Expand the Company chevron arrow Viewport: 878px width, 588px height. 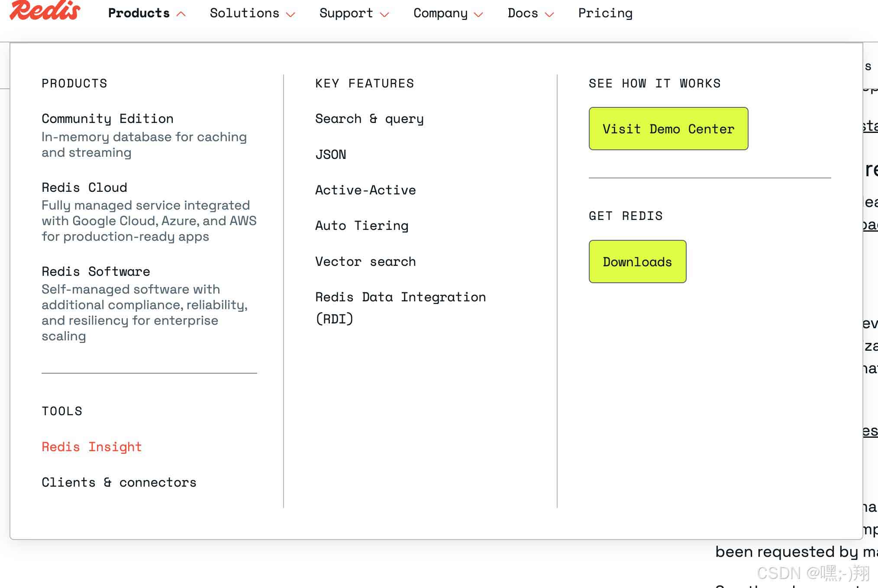point(478,14)
